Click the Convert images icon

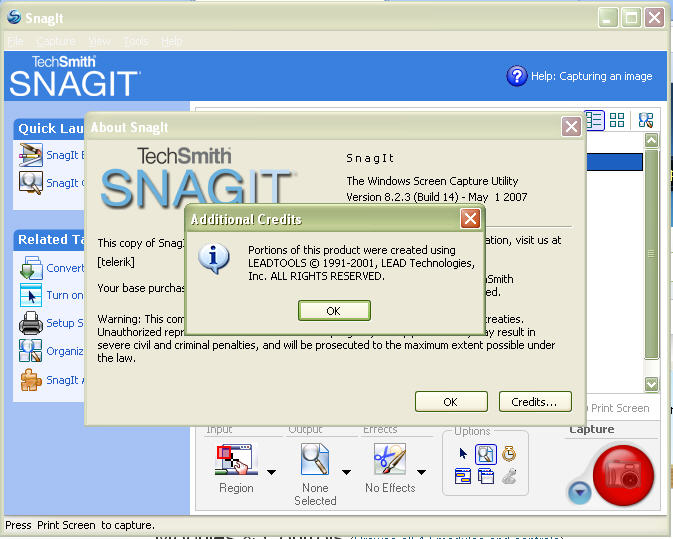click(30, 268)
